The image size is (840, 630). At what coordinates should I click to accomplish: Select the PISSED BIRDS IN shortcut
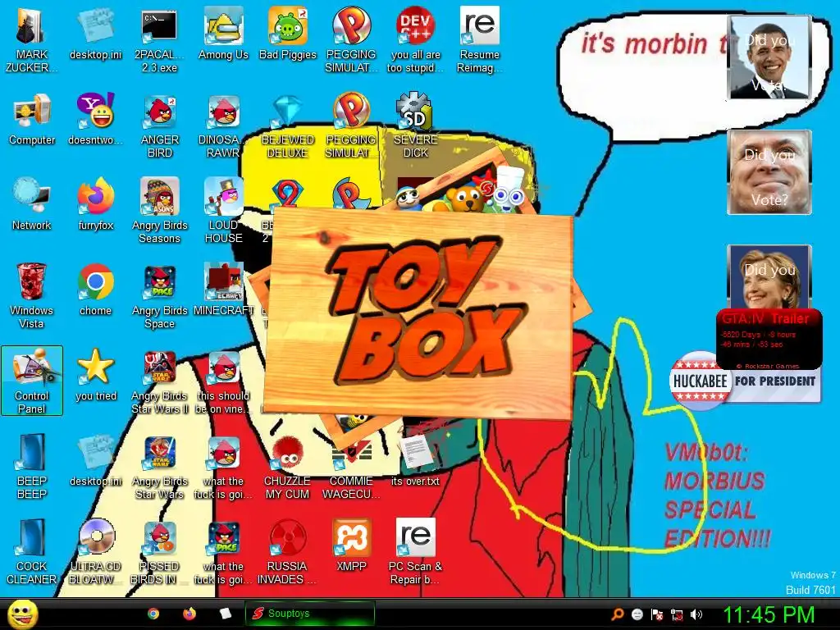click(x=160, y=552)
